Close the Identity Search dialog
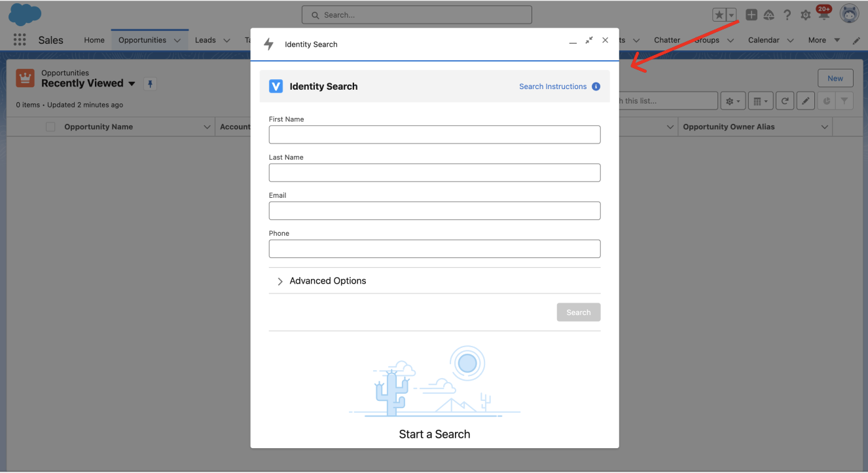The width and height of the screenshot is (868, 473). [605, 40]
